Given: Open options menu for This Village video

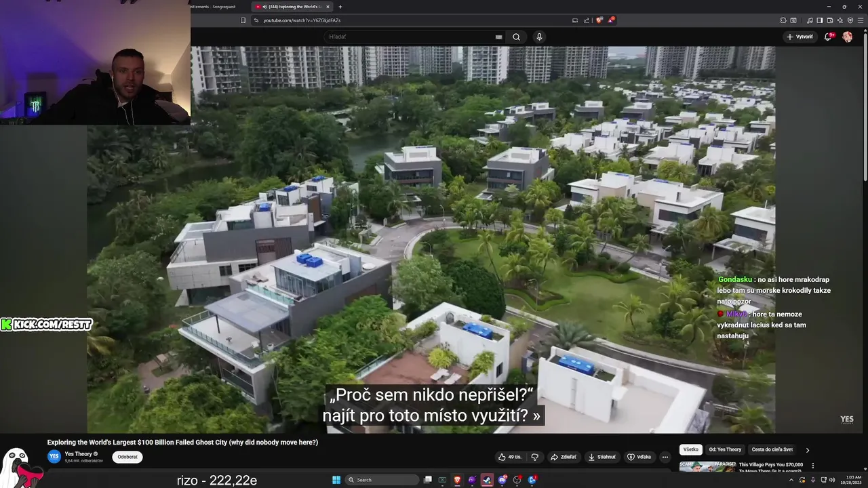Looking at the screenshot, I should pyautogui.click(x=812, y=466).
